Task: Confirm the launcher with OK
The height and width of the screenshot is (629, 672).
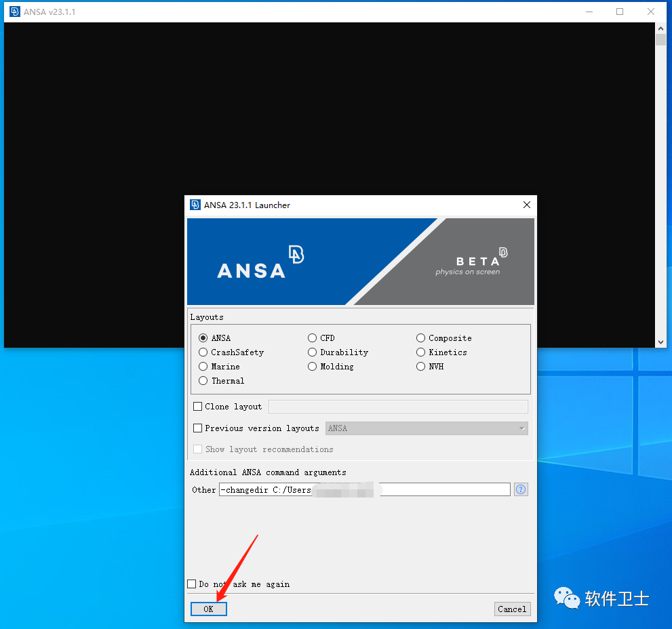Action: coord(209,609)
